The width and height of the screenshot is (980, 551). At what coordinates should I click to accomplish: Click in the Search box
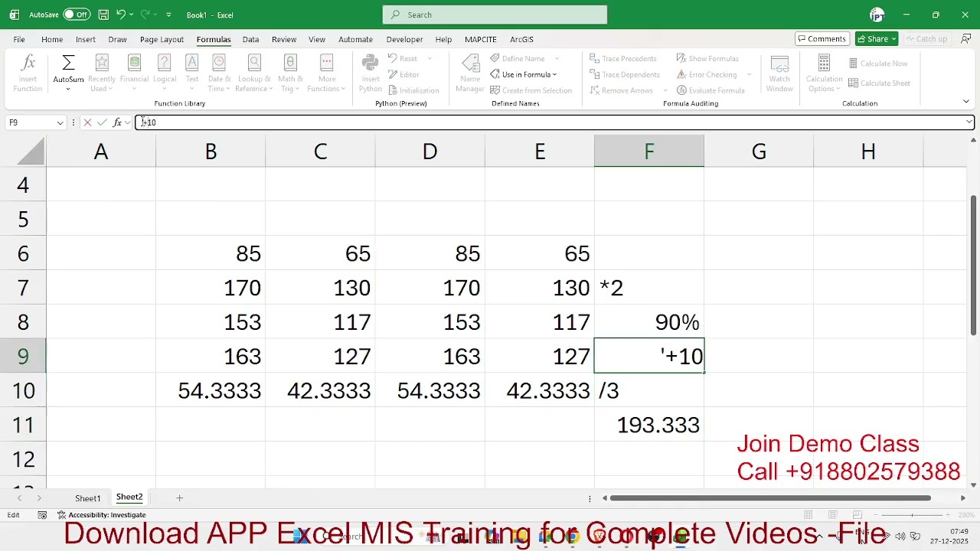click(x=495, y=15)
